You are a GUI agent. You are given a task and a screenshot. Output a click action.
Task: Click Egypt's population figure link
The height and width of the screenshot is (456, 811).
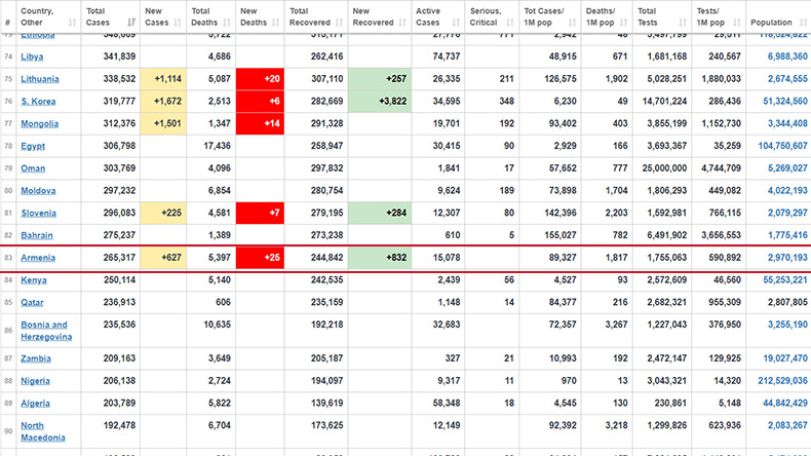click(x=783, y=146)
